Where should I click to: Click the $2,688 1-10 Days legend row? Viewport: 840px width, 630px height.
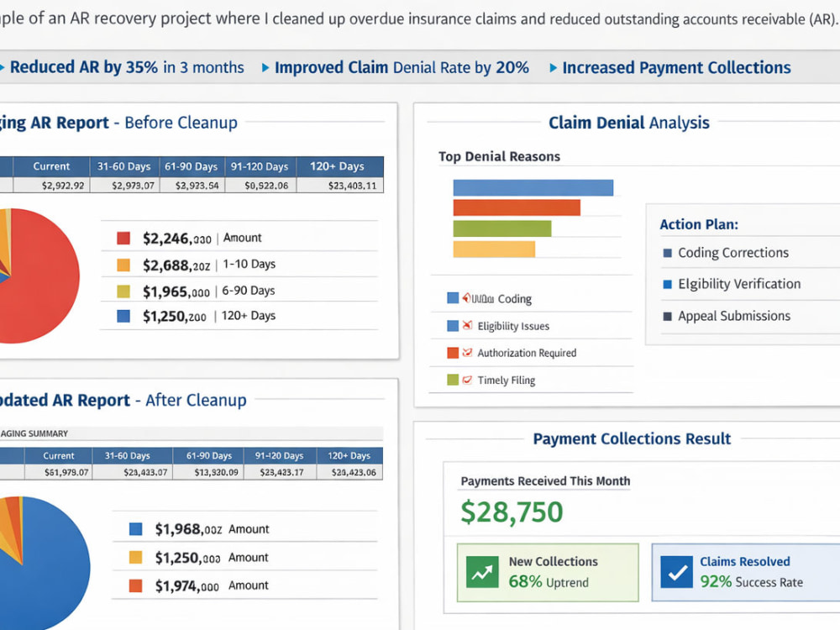pos(239,265)
